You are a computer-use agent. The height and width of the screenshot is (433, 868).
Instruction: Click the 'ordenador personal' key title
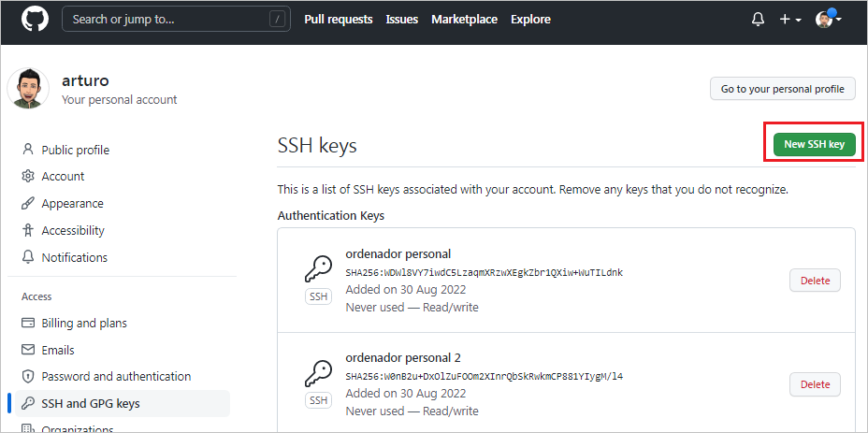click(x=398, y=254)
